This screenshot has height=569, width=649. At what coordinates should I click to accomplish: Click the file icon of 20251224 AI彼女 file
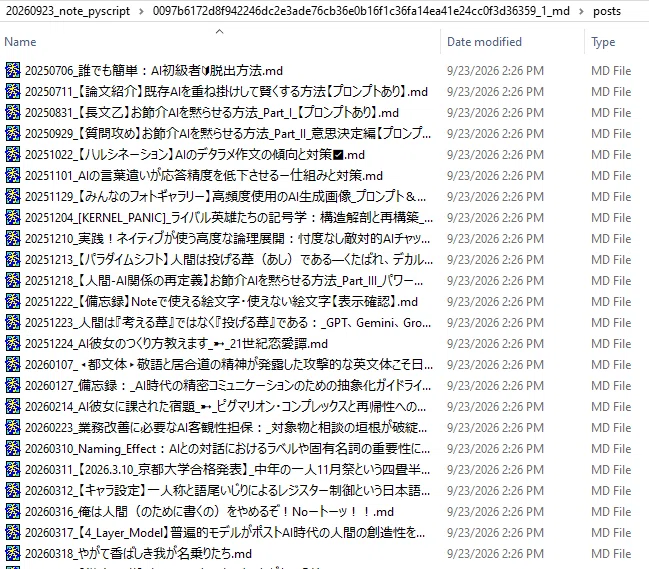pyautogui.click(x=12, y=343)
